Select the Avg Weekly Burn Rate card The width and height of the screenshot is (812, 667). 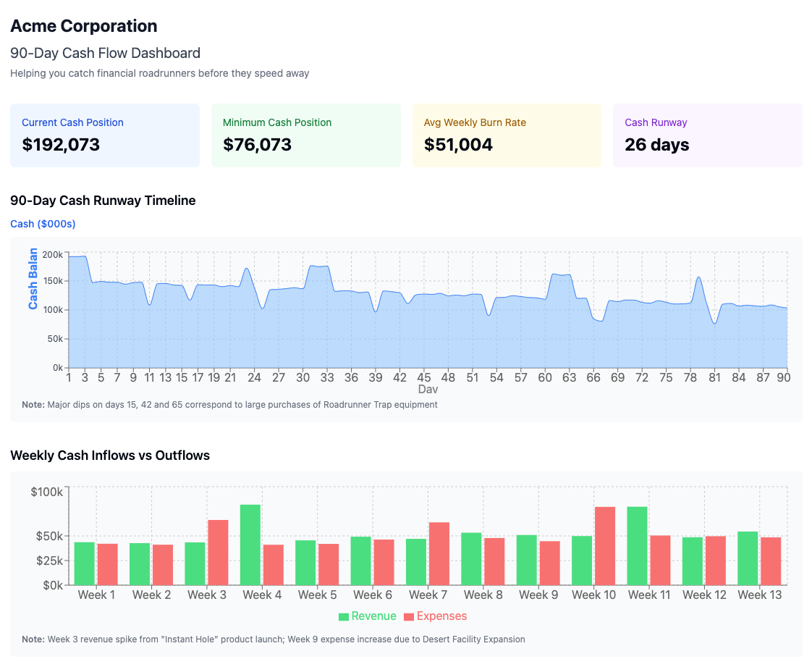coord(507,135)
